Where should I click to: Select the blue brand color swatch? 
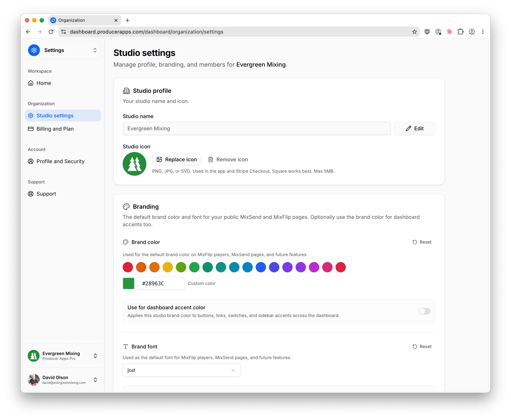[x=261, y=267]
